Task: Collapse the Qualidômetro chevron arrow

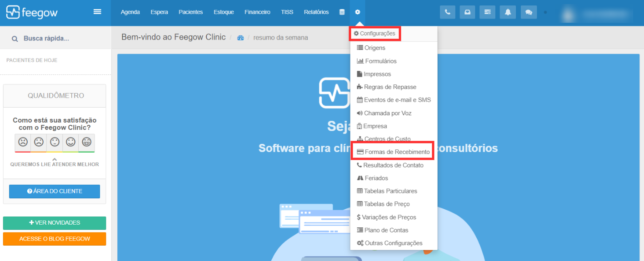Action: (x=55, y=159)
